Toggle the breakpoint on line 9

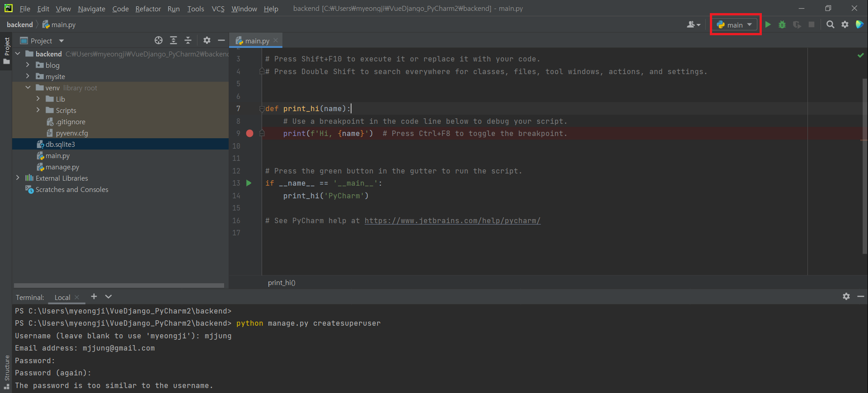tap(249, 133)
